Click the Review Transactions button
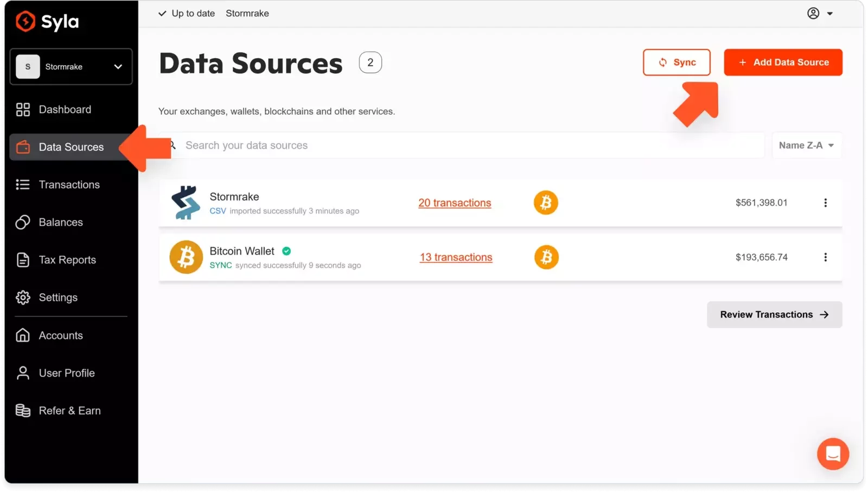The width and height of the screenshot is (868, 492). (x=774, y=315)
